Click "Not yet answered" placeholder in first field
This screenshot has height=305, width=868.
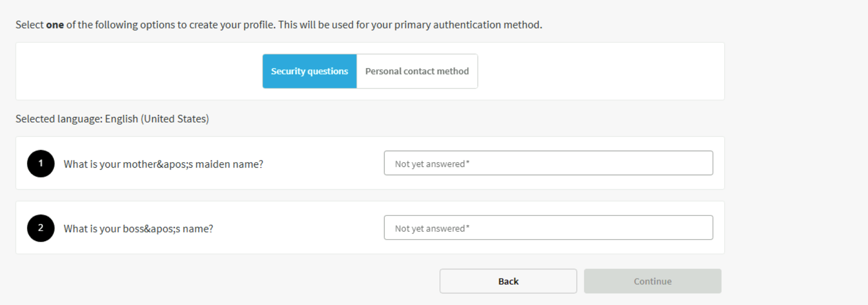(x=430, y=164)
